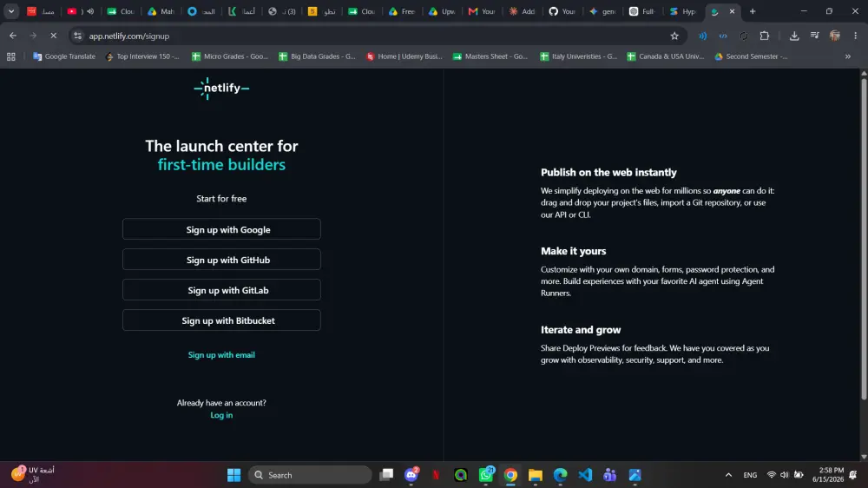Image resolution: width=868 pixels, height=488 pixels.
Task: Click the Netlify logo
Action: [221, 88]
